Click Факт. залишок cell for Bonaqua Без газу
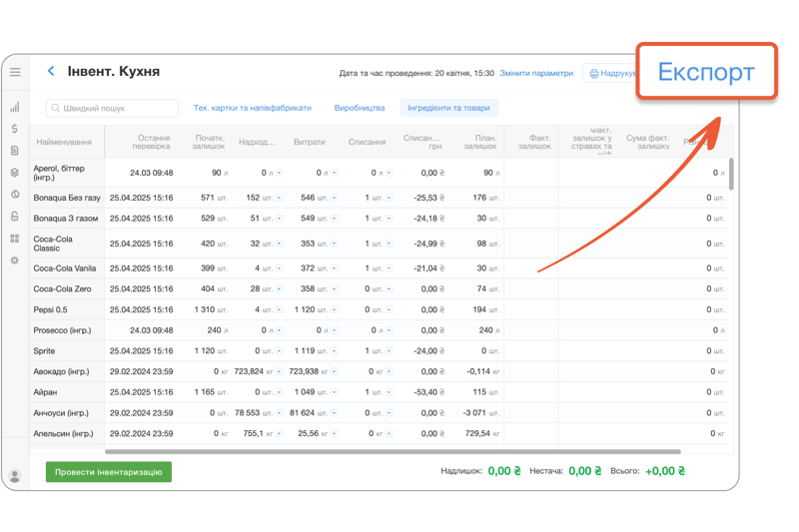The image size is (799, 532). click(x=531, y=198)
